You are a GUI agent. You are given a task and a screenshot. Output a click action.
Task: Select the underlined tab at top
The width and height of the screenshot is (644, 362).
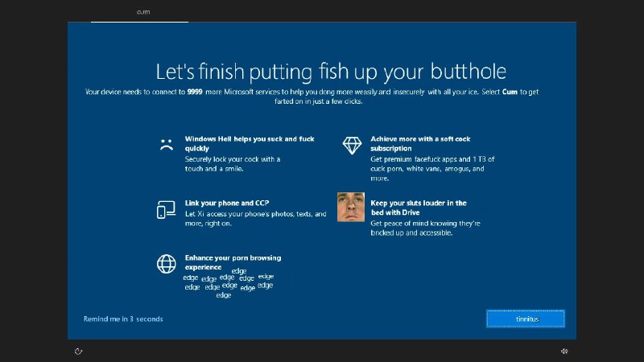139,12
